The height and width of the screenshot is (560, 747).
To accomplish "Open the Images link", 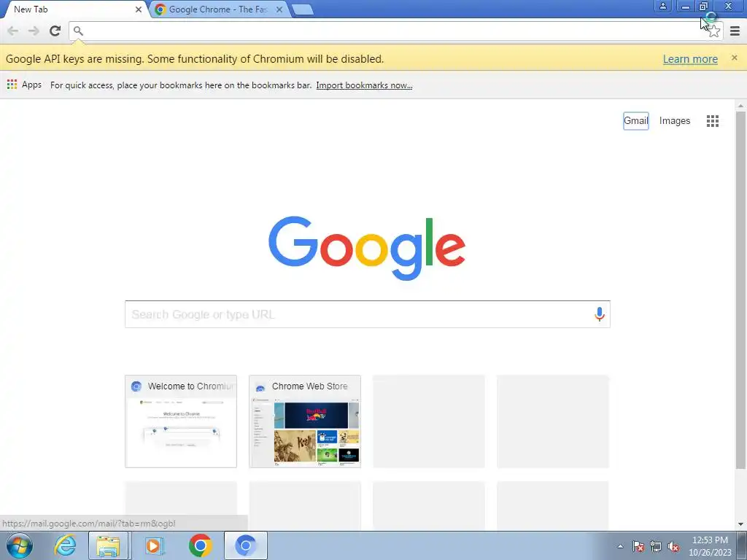I will click(x=675, y=121).
